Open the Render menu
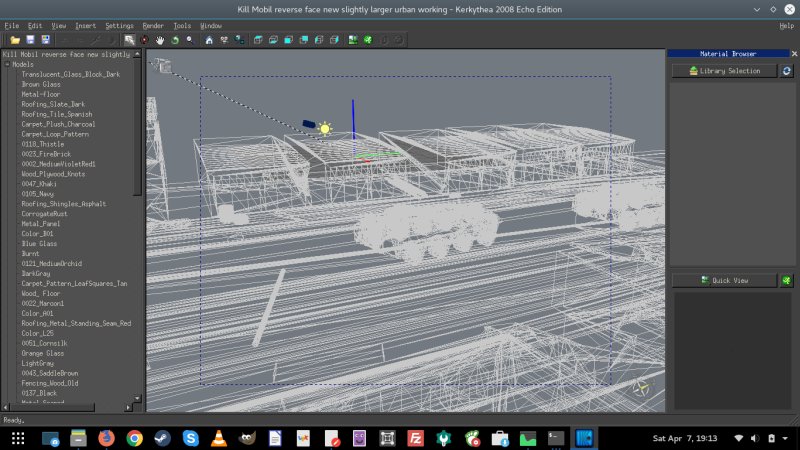Screen dimensions: 800x450 pos(153,25)
